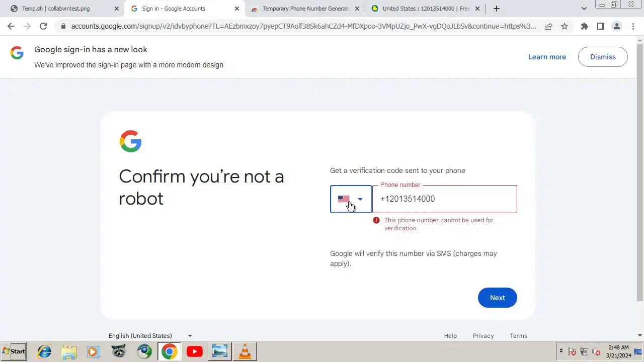Click the red error icon by phone message
This screenshot has width=644, height=362.
(376, 220)
